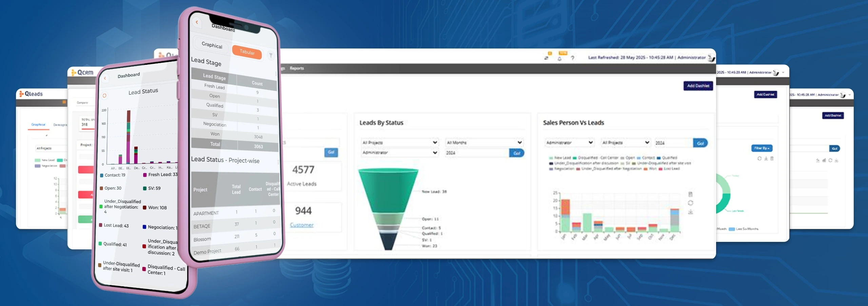Expand user menu chevron in second-right window
868x306 pixels.
click(x=783, y=73)
